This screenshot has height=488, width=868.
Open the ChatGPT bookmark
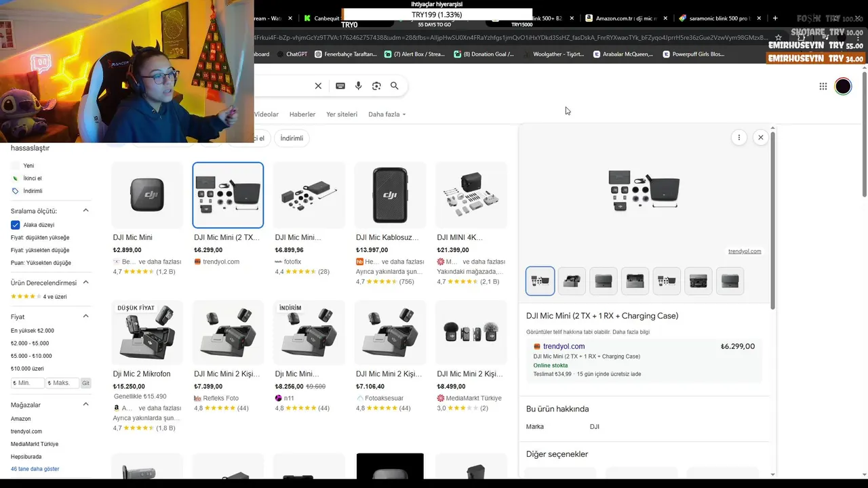click(292, 54)
